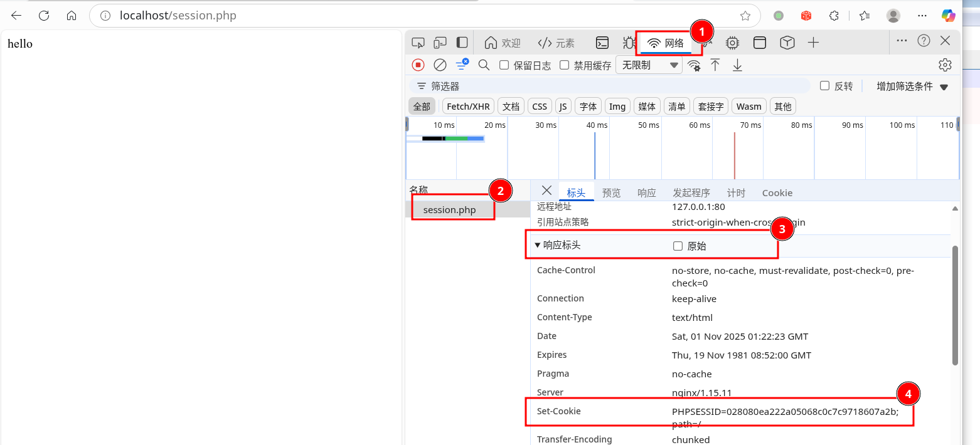Filter requests by Fetch/XHR

click(468, 107)
